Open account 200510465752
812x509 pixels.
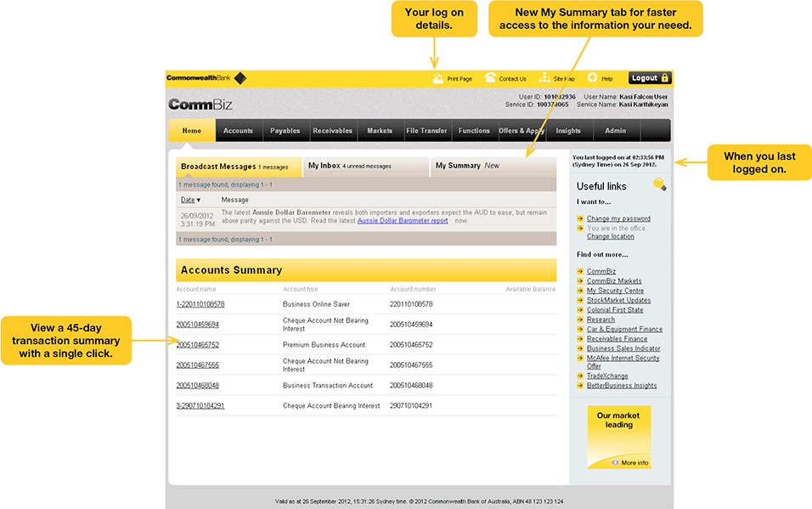[x=197, y=345]
